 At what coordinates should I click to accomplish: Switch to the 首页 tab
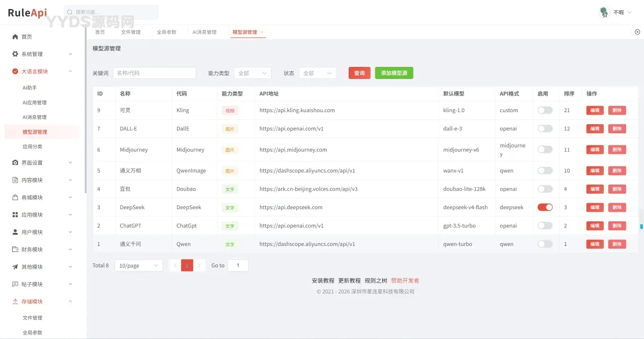pos(100,32)
